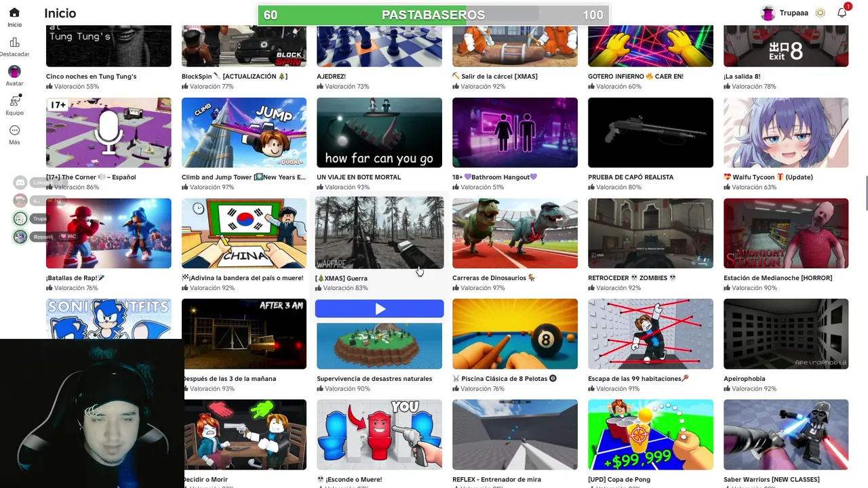Open the Waifu Tycoon game thumbnail
Screen dimensions: 868x488
[x=786, y=132]
